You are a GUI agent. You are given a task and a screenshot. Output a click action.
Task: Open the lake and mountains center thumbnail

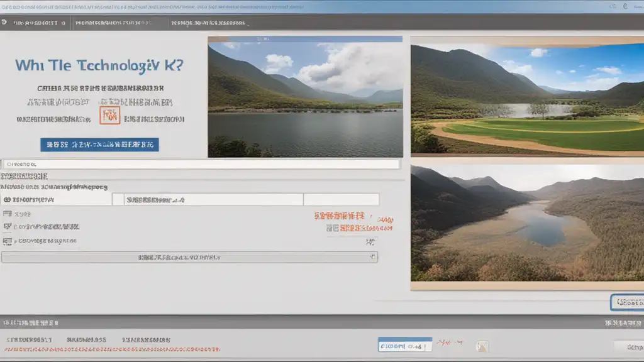305,97
